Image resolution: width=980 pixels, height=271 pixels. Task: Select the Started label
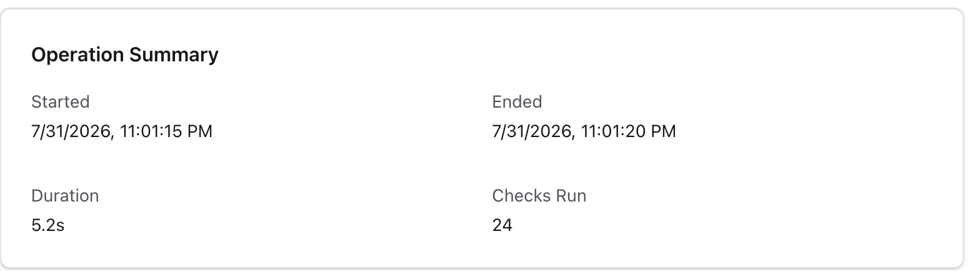pos(61,101)
